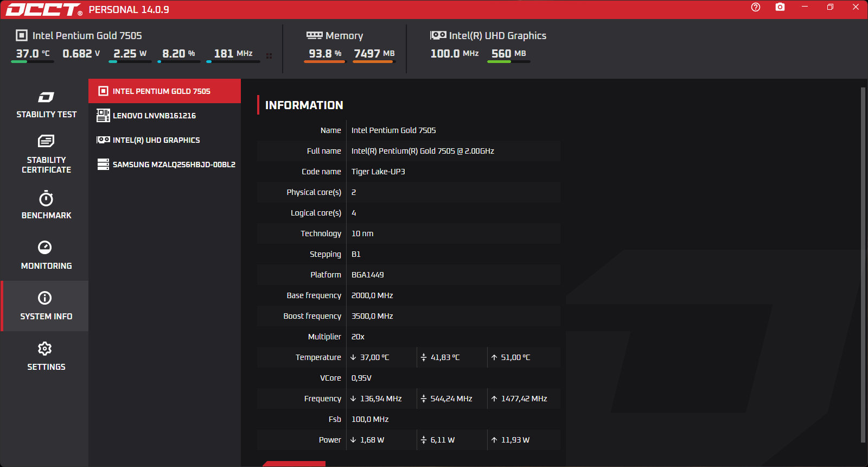Click the Settings gear icon
The width and height of the screenshot is (868, 467).
(x=45, y=348)
